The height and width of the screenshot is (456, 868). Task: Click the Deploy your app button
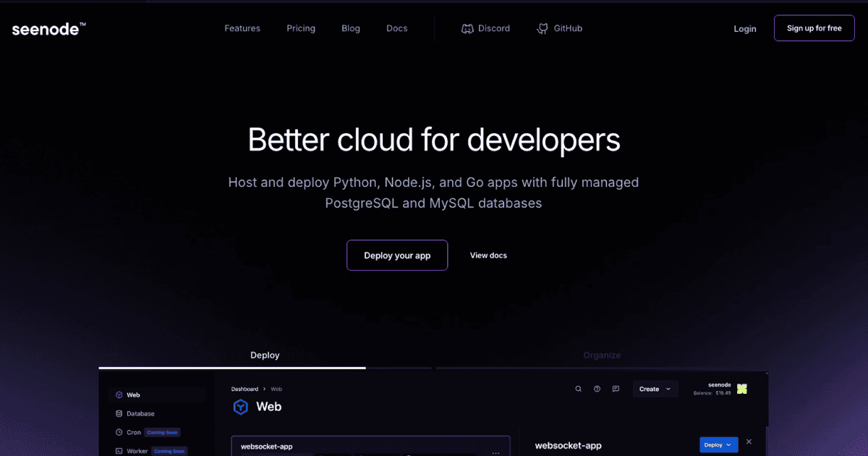[397, 256]
